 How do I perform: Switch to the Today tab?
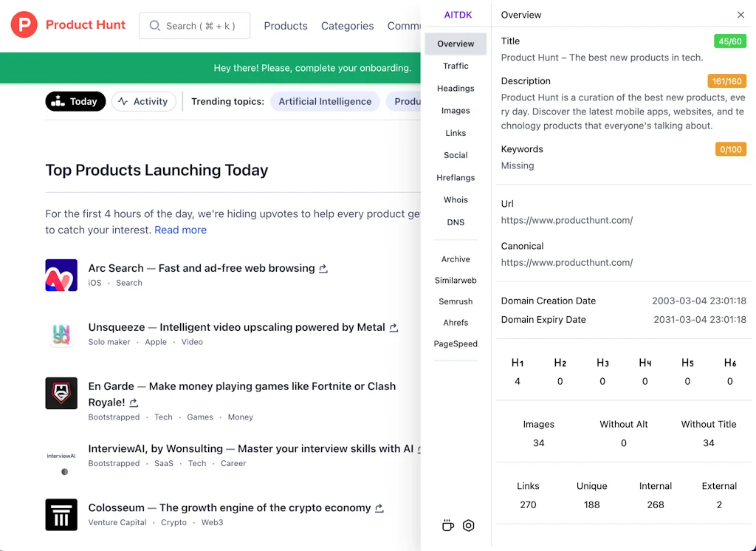75,101
